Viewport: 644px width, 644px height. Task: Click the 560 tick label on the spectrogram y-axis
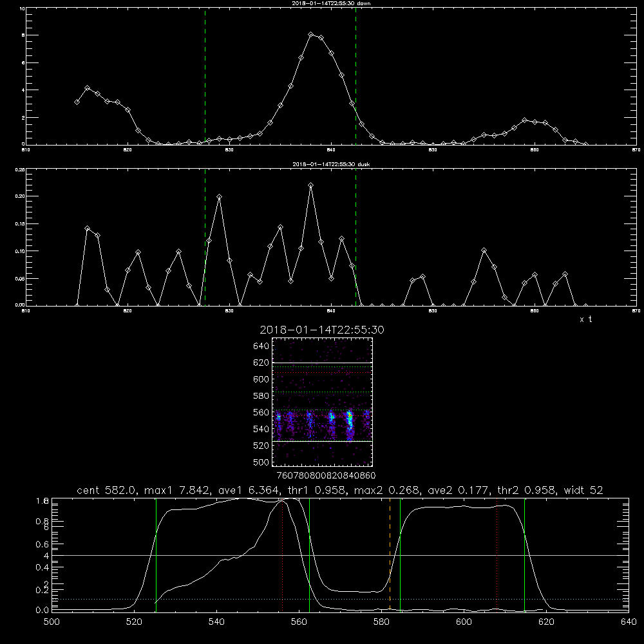click(x=261, y=412)
